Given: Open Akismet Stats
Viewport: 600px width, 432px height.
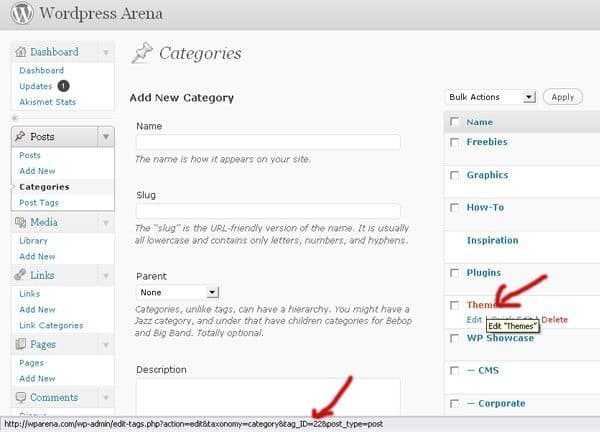Looking at the screenshot, I should pos(47,102).
